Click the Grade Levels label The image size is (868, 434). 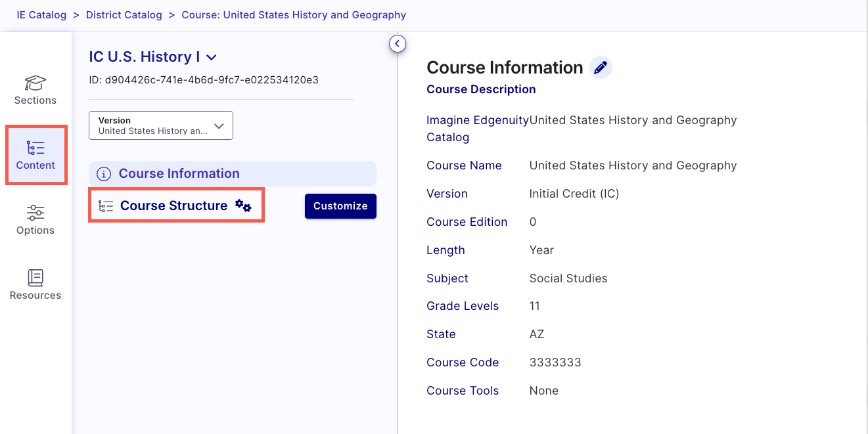(463, 306)
